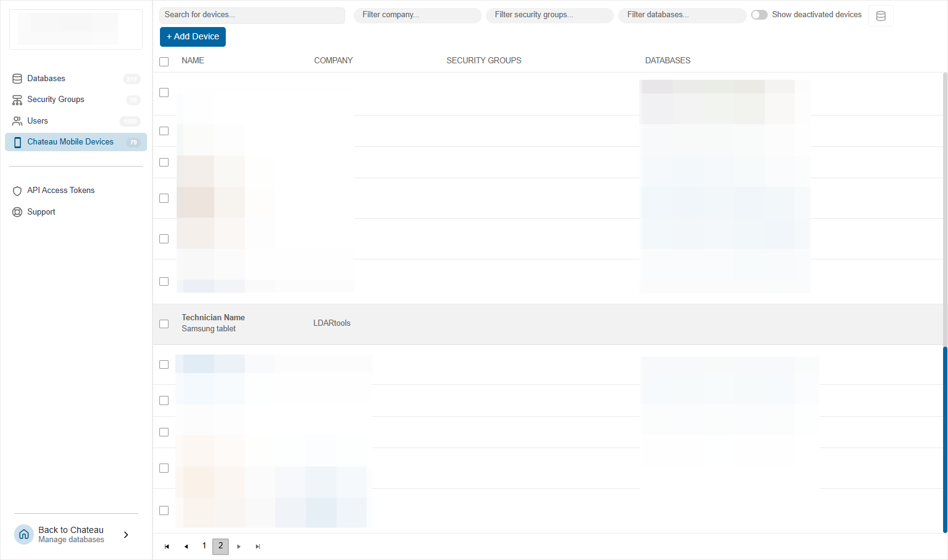
Task: Jump to the last page arrow
Action: 258,546
